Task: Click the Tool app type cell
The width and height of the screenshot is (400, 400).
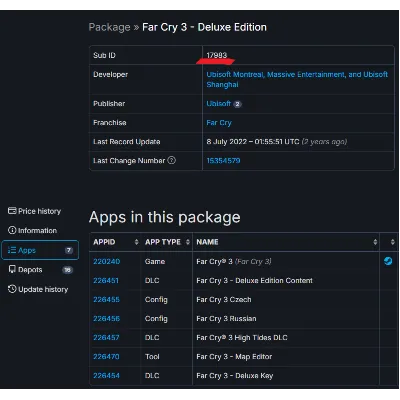Action: tap(152, 356)
